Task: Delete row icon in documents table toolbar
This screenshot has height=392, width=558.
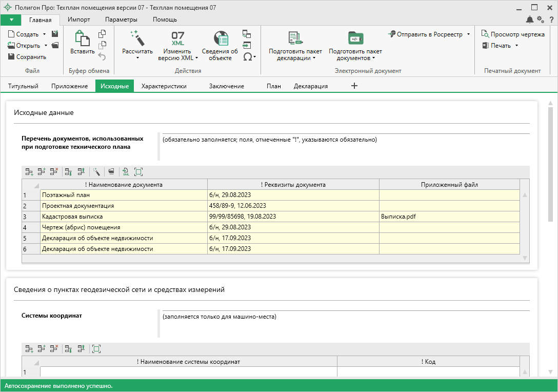Action: (x=54, y=172)
